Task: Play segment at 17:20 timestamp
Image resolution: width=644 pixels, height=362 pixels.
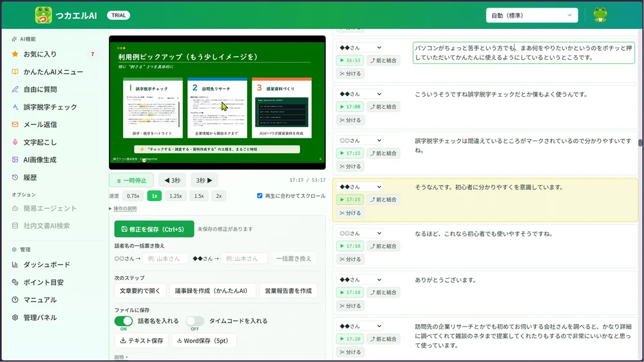Action: coord(350,339)
